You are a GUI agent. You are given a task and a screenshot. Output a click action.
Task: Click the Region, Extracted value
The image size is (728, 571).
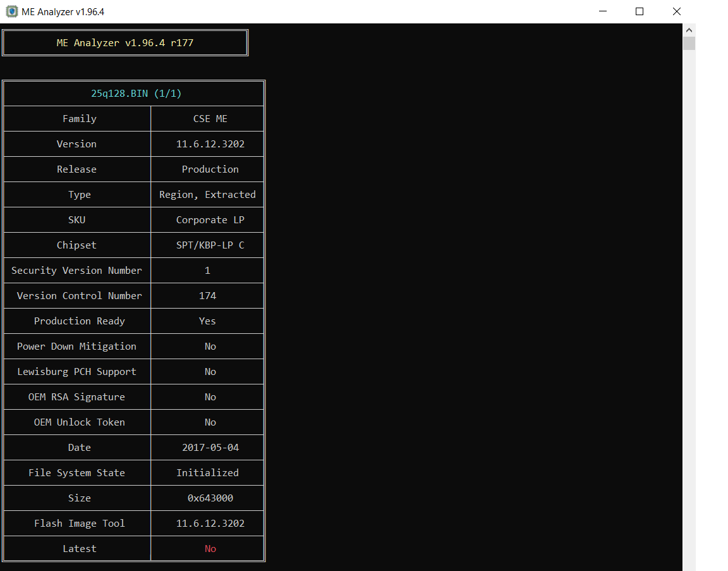tap(207, 195)
